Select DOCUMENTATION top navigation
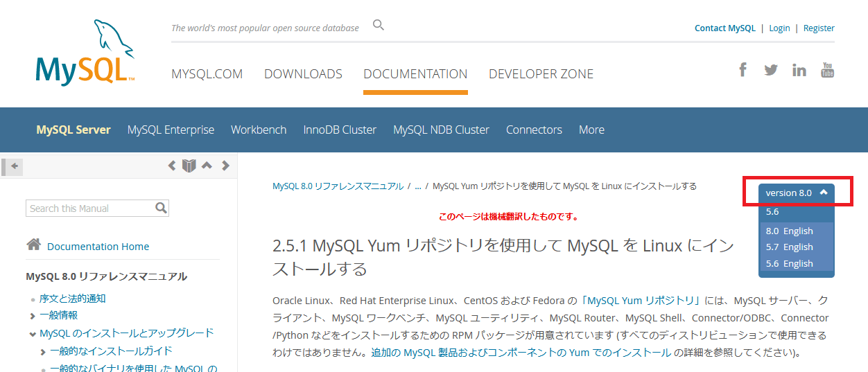This screenshot has width=868, height=372. 415,73
